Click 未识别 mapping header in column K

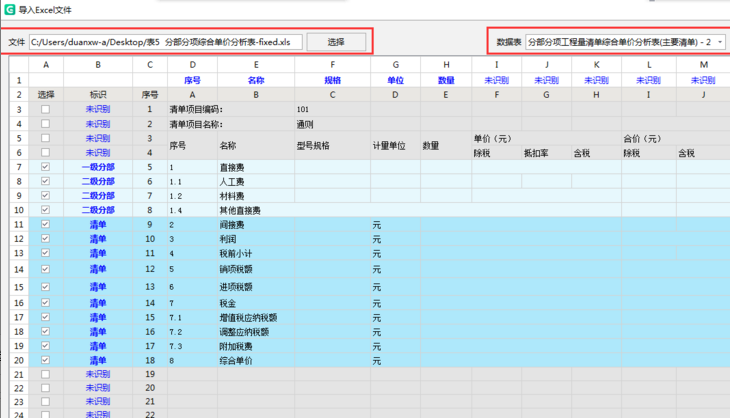[596, 80]
